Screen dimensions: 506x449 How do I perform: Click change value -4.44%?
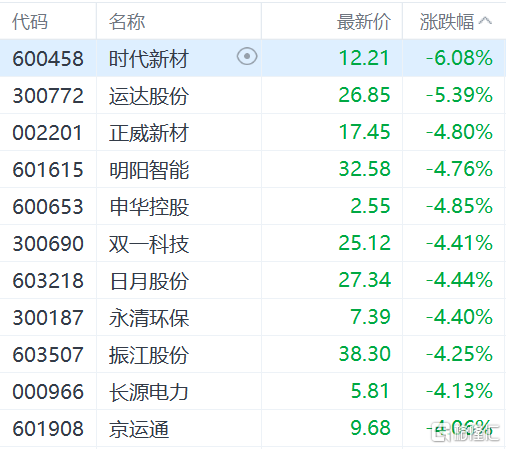click(459, 280)
